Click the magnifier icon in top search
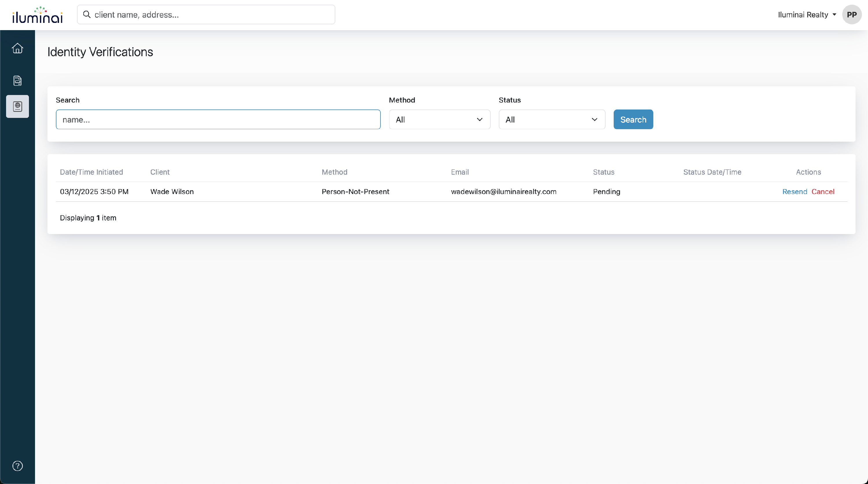 [x=87, y=14]
